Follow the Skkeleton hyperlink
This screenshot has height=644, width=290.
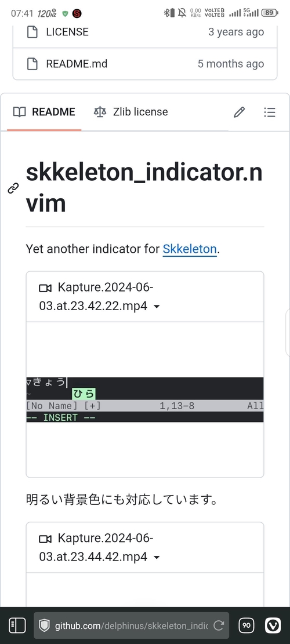pyautogui.click(x=190, y=249)
